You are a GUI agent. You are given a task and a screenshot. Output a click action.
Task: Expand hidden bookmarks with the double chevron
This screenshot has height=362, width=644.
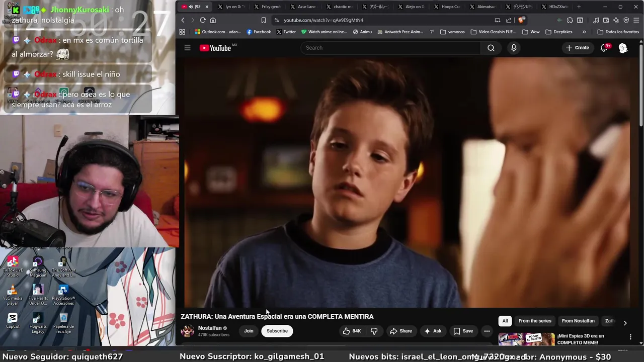click(584, 32)
